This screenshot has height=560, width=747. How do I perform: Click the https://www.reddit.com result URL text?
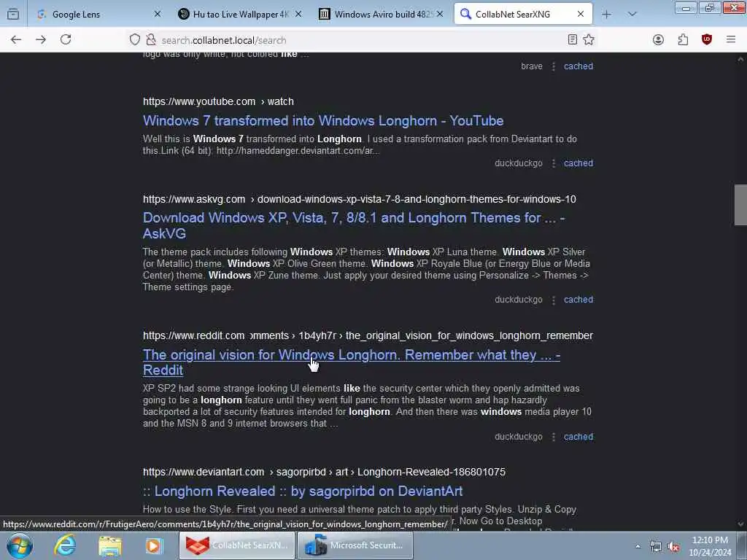(x=368, y=335)
